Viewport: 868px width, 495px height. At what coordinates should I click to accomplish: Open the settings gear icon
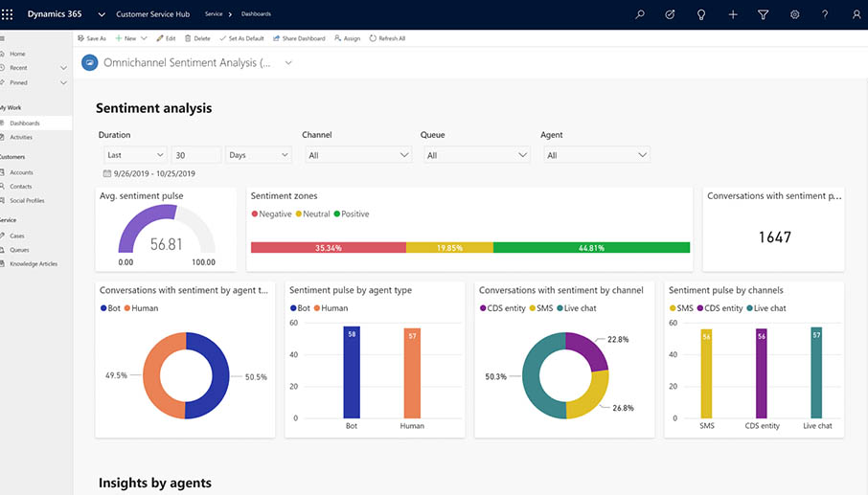click(794, 14)
